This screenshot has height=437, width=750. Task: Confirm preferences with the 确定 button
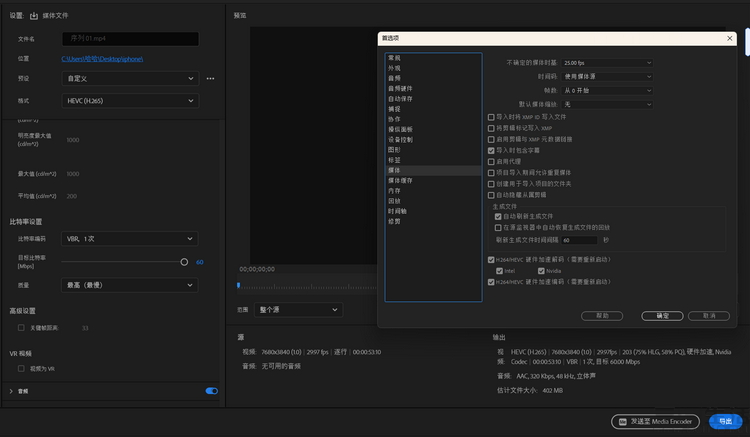662,315
